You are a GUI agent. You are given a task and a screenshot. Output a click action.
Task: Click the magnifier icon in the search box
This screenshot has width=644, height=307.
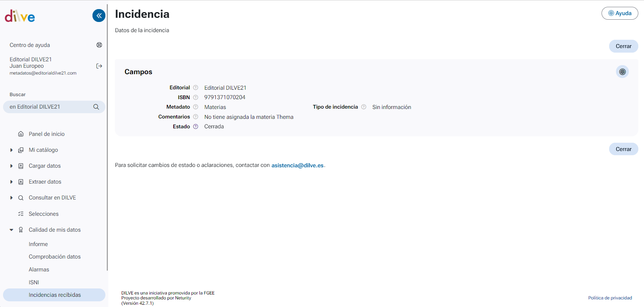click(96, 107)
